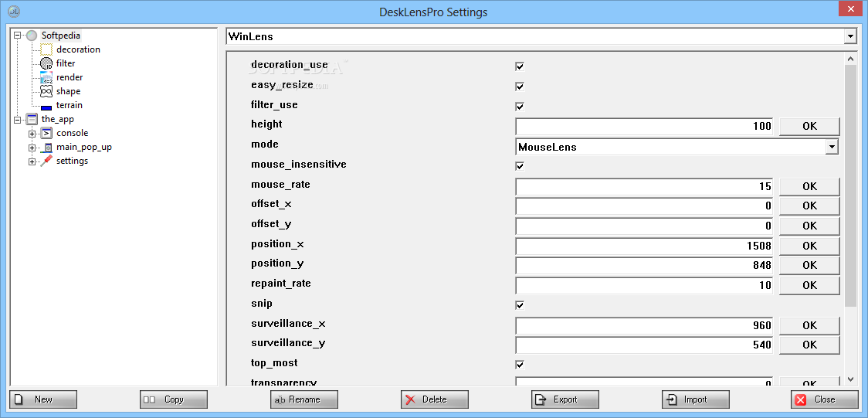Select the decoration tree item

click(78, 49)
